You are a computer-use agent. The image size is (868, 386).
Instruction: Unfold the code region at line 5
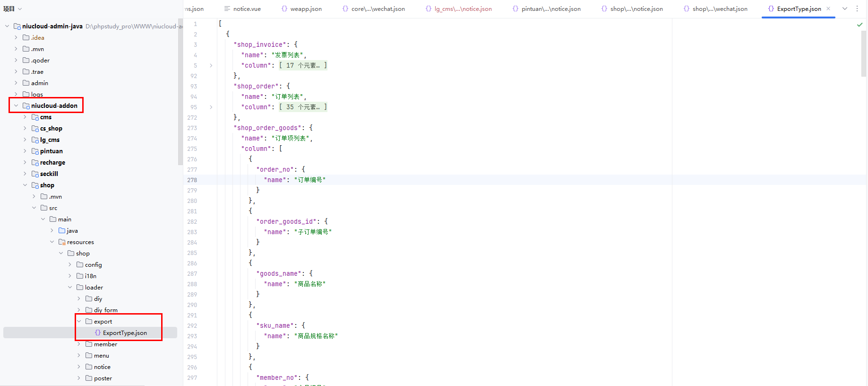tap(211, 65)
